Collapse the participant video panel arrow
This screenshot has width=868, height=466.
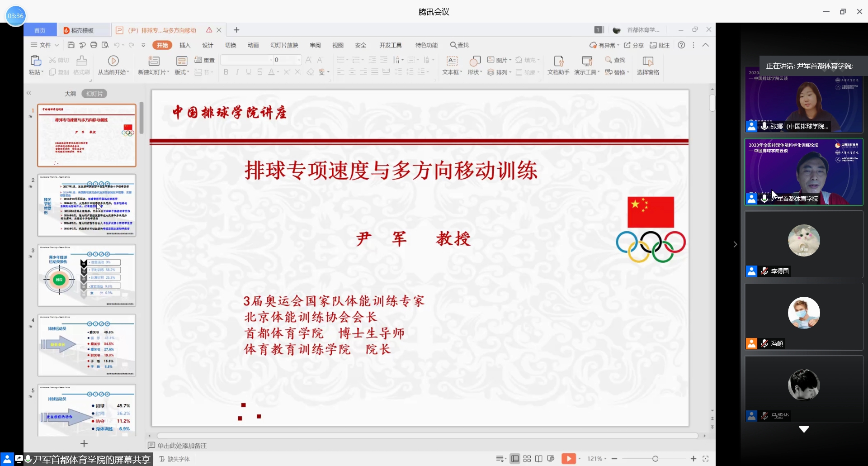[x=735, y=244]
